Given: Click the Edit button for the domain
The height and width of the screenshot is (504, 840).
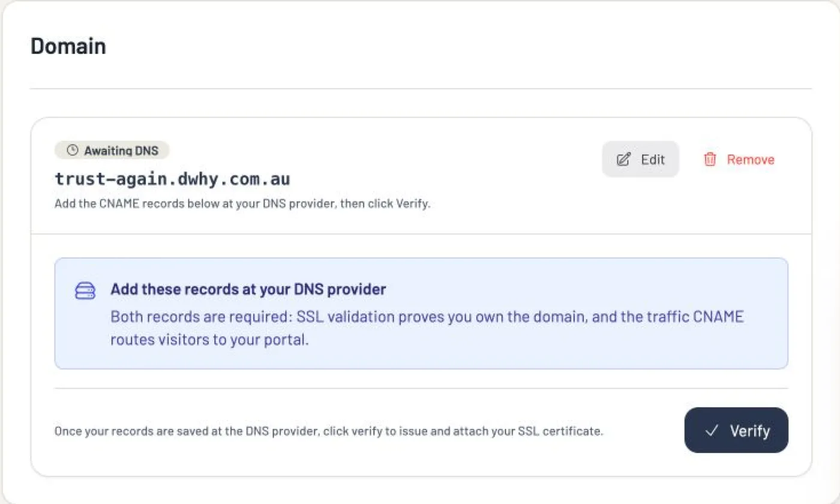Looking at the screenshot, I should point(640,159).
